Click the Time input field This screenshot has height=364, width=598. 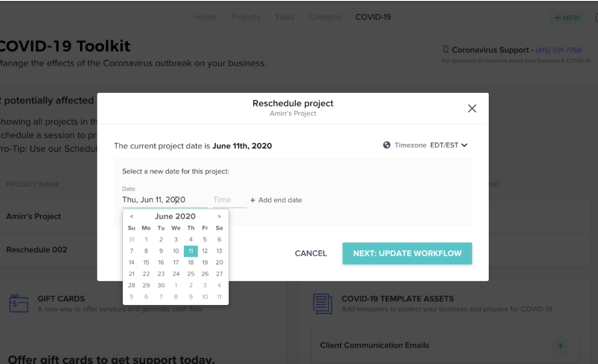pos(230,200)
